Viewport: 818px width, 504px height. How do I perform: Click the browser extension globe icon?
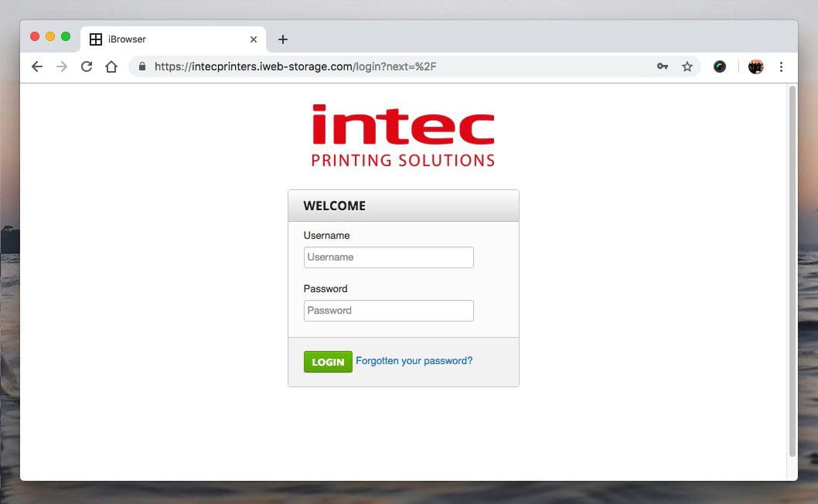tap(719, 66)
